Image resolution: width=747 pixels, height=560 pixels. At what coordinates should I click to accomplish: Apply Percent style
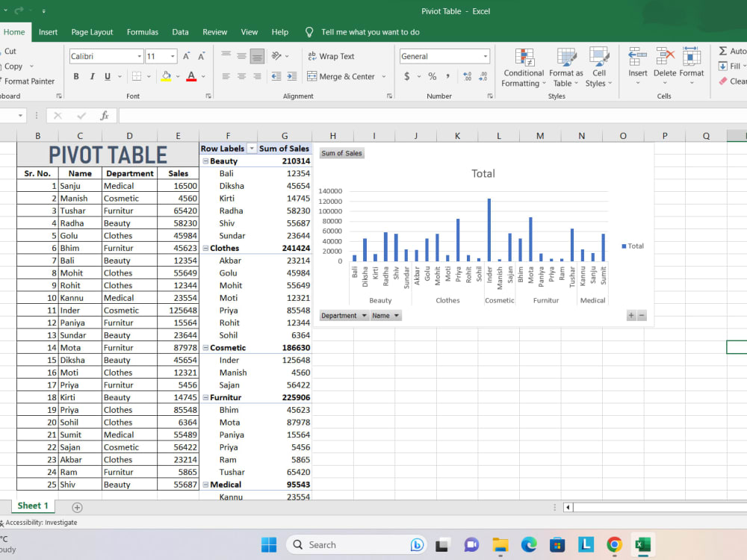pos(432,76)
